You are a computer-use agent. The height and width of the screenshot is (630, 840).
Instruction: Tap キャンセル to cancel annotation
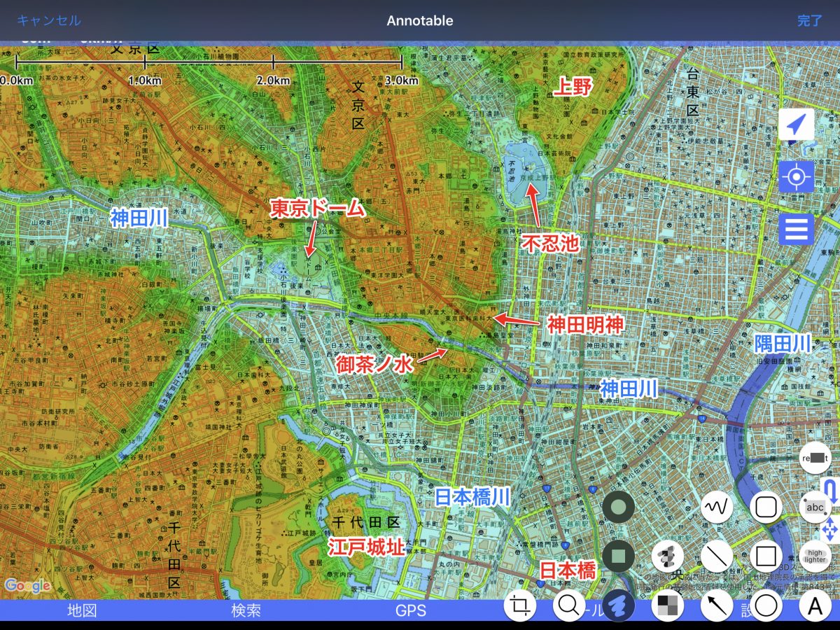point(49,20)
